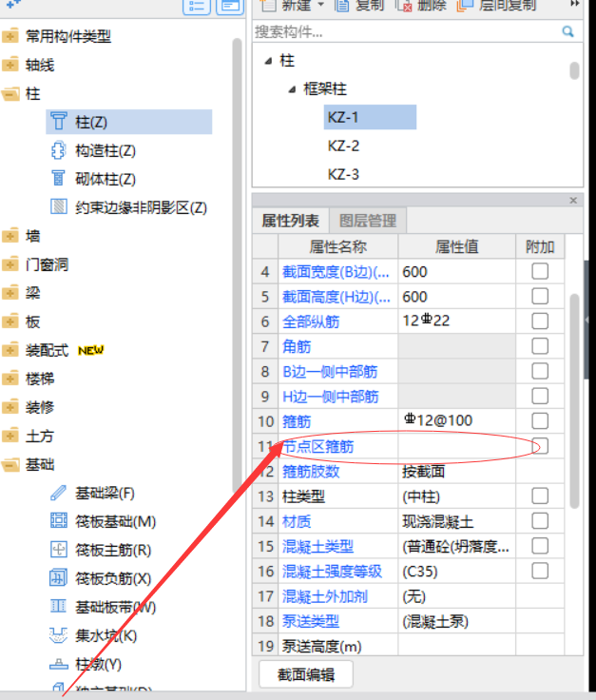The height and width of the screenshot is (700, 596).
Task: Edit the 箍筋 value ⌀12@100 cell
Action: click(457, 421)
